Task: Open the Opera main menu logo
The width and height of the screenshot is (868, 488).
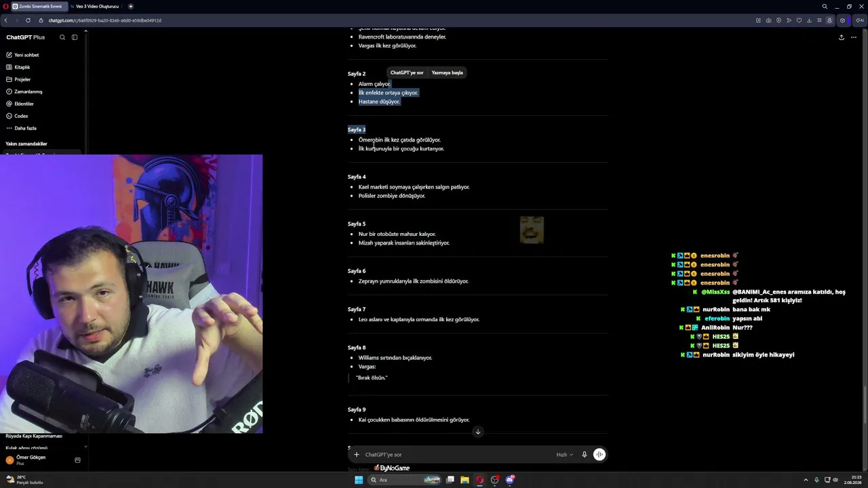Action: [x=5, y=6]
